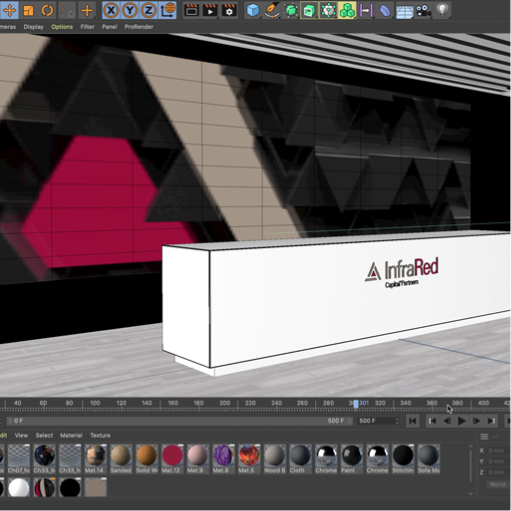Select the spline Pen tool

pyautogui.click(x=272, y=10)
